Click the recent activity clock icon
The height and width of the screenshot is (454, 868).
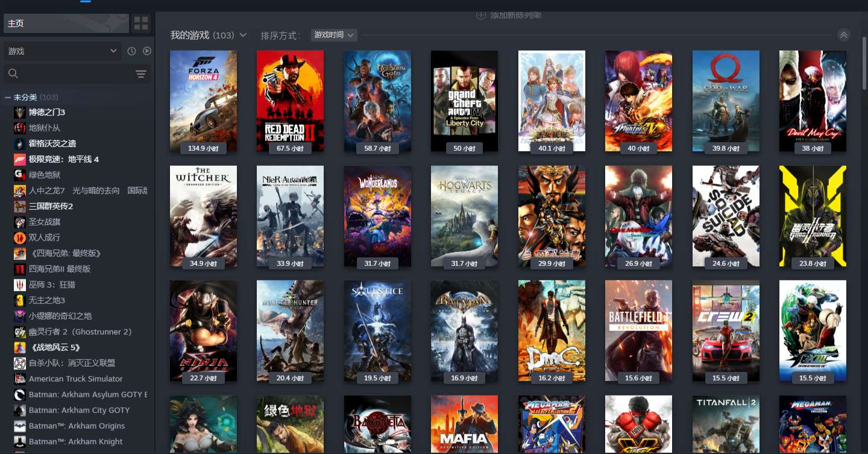tap(131, 51)
